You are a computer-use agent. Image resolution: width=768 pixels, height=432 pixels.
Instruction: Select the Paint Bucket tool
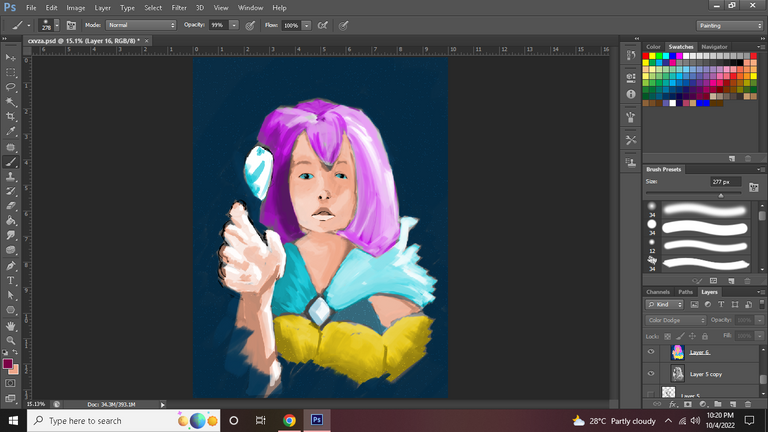coord(10,220)
